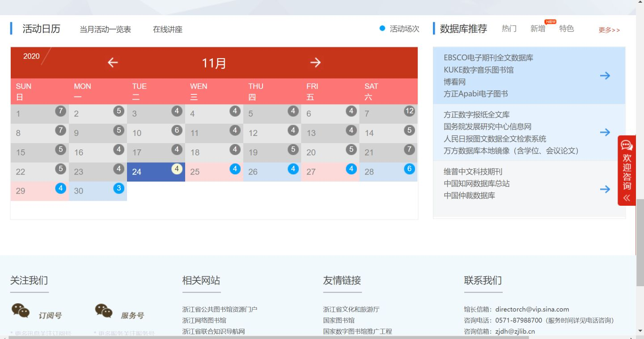Click activity badge on highlighted November 24

[177, 169]
